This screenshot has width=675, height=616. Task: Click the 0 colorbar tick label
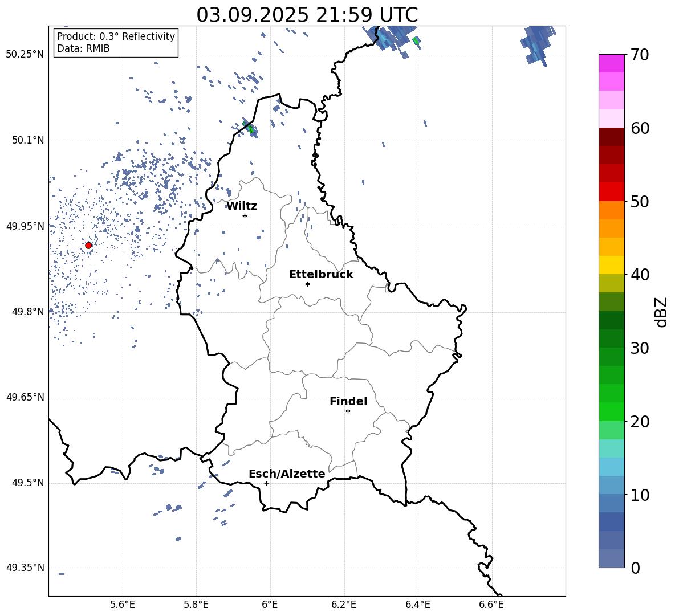(x=635, y=568)
